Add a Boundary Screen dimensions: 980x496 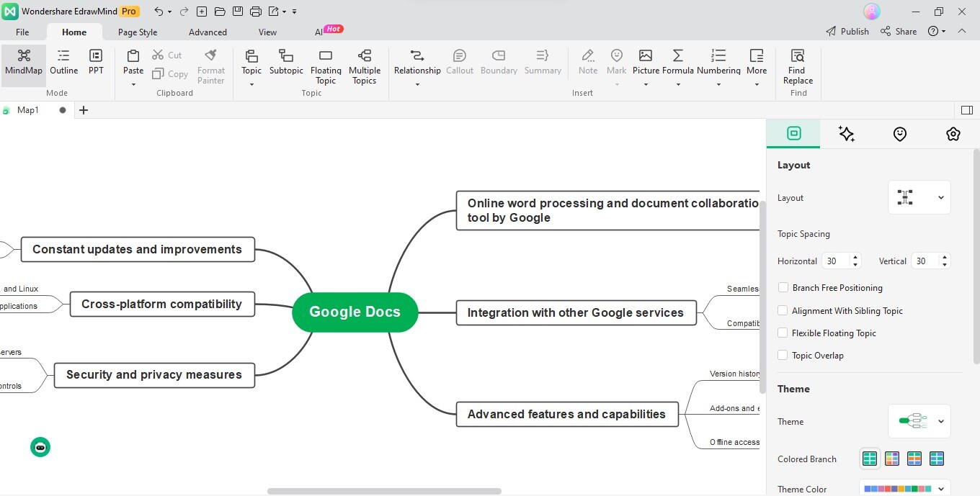499,63
